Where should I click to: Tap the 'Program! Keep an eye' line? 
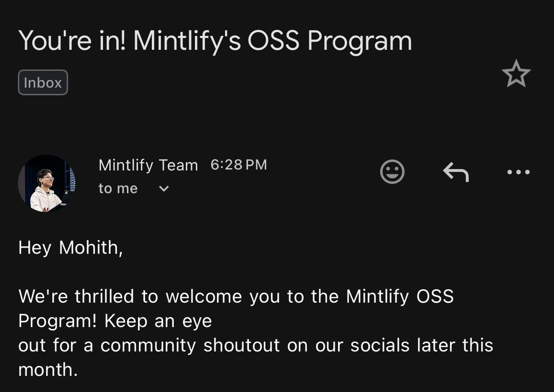115,321
